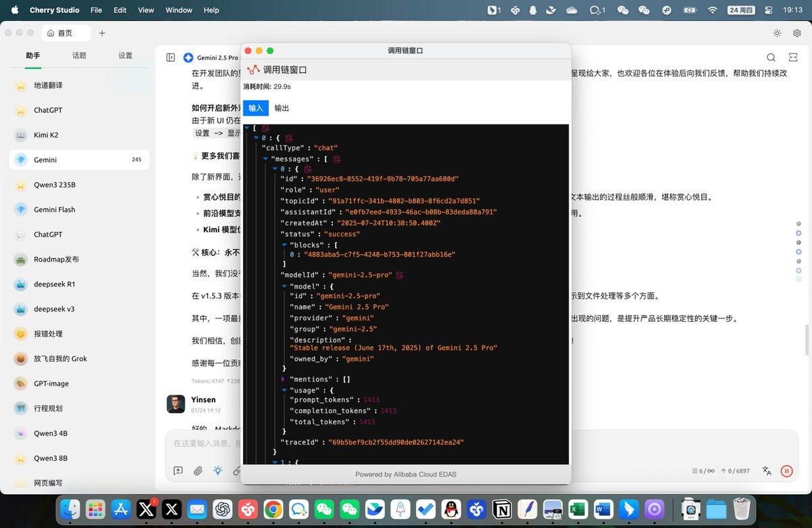Toggle the narrow chat layout icon
This screenshot has height=528, width=812.
click(x=793, y=57)
